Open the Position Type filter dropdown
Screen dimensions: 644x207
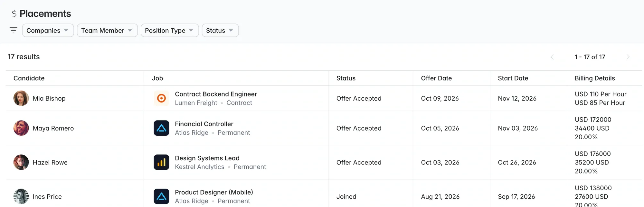click(170, 30)
